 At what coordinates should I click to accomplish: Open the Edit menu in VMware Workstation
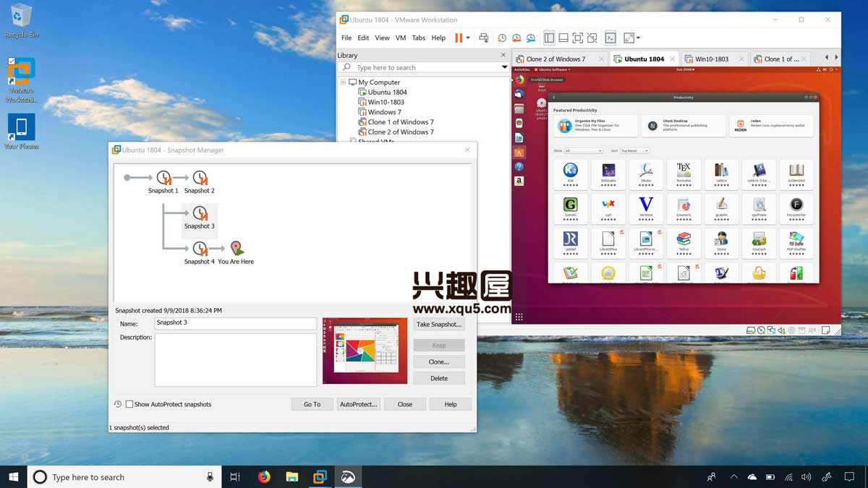[363, 38]
